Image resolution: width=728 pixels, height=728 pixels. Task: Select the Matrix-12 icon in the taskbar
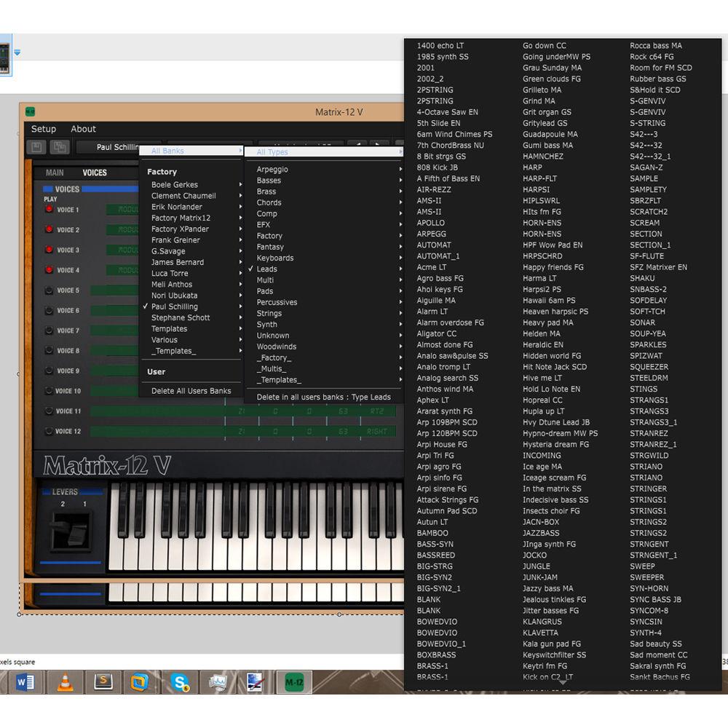(293, 682)
